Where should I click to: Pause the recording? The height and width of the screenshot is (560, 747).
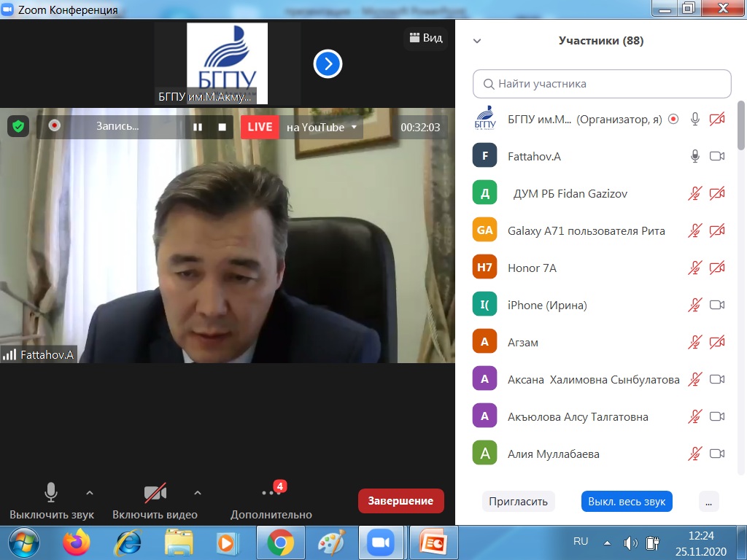(x=197, y=127)
